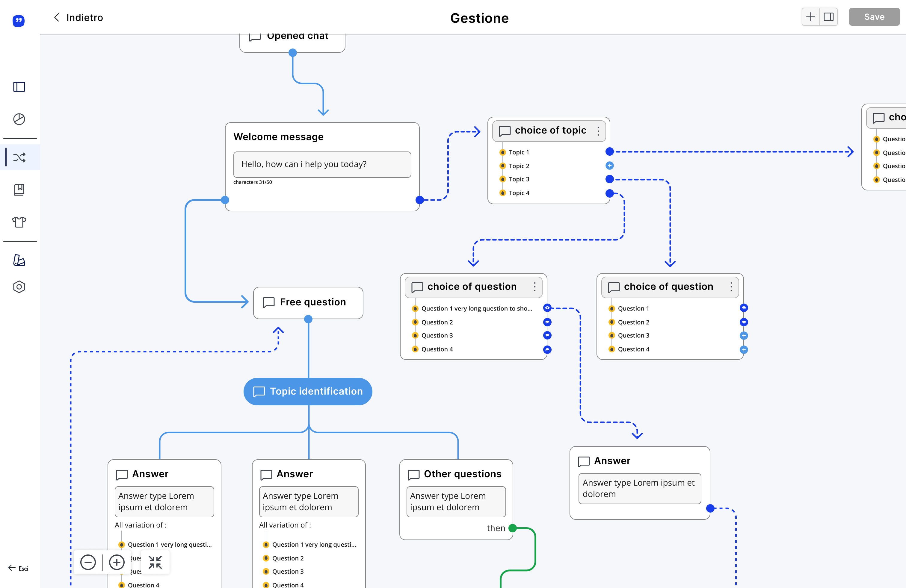Select the shuffle flow icon in sidebar
The image size is (906, 588).
click(19, 157)
